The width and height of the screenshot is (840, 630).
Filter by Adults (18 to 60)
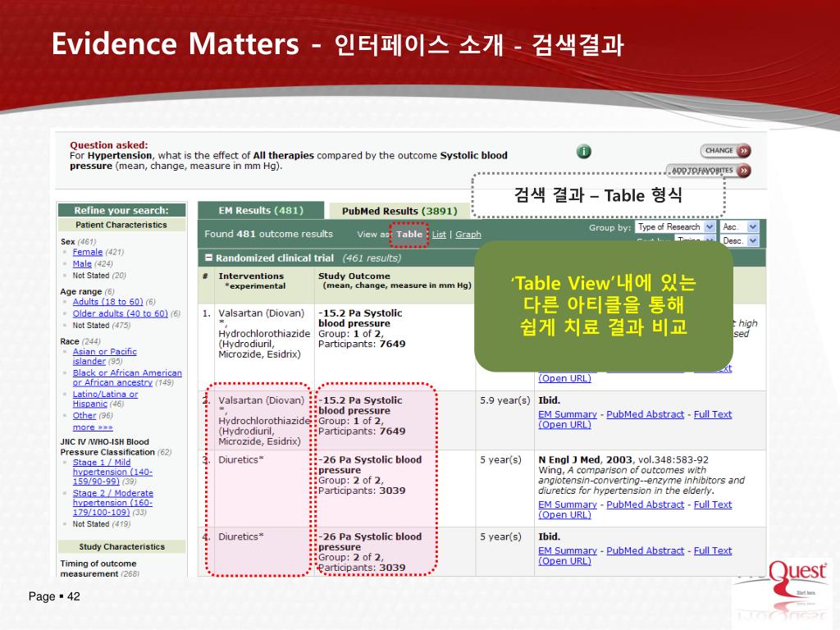pyautogui.click(x=107, y=302)
